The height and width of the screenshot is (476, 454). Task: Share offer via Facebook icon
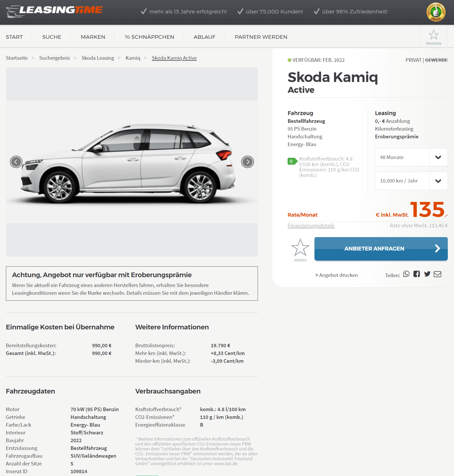click(417, 274)
